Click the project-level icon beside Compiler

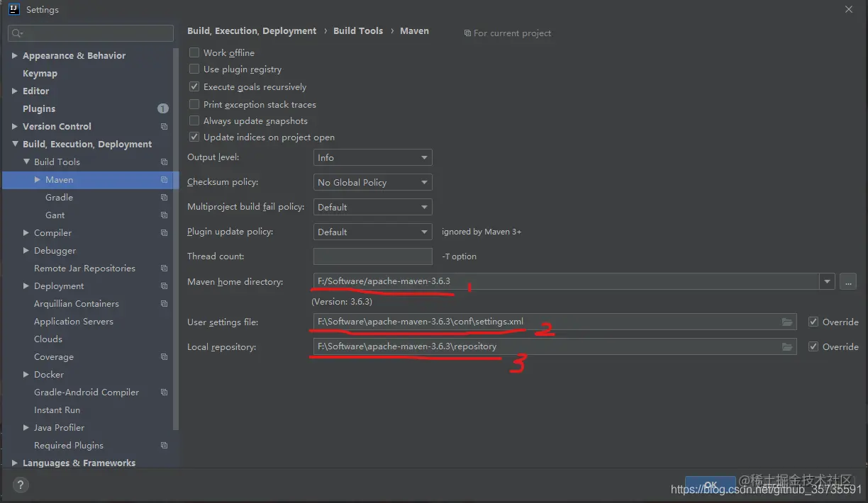click(x=165, y=233)
